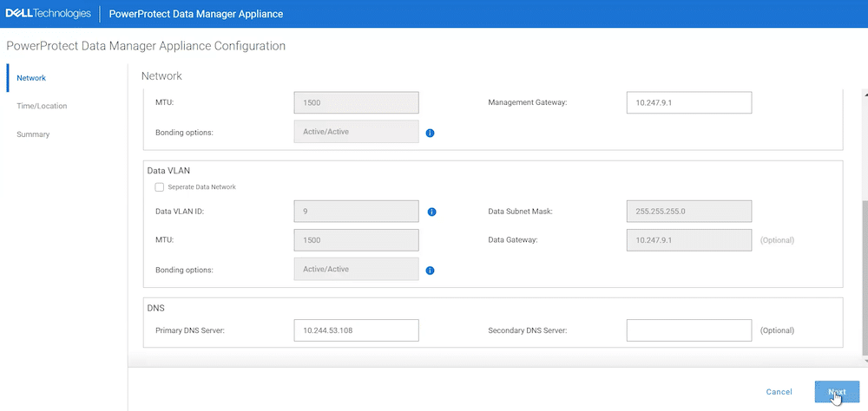The height and width of the screenshot is (411, 868).
Task: Open info icon beside management Bonding options
Action: [431, 134]
